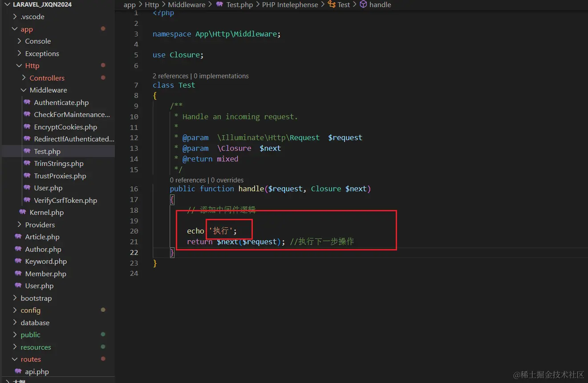Click PHP icon of Article.php
This screenshot has height=383, width=588.
pos(18,237)
